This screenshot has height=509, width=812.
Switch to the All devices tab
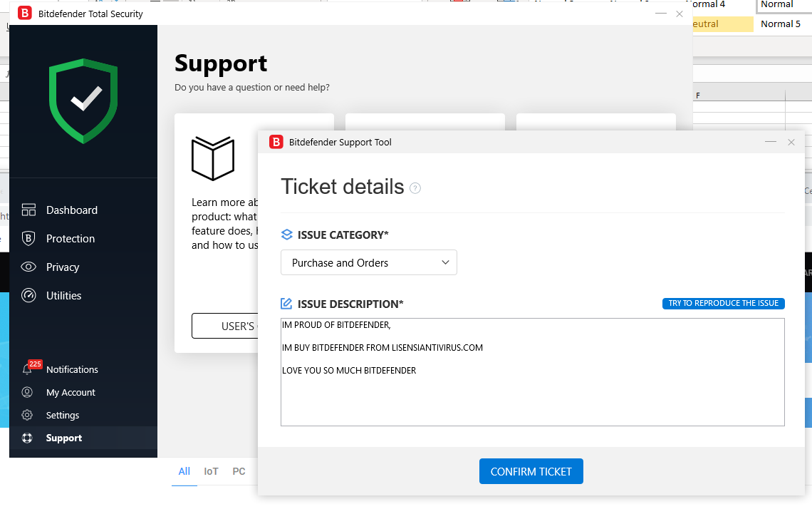184,471
